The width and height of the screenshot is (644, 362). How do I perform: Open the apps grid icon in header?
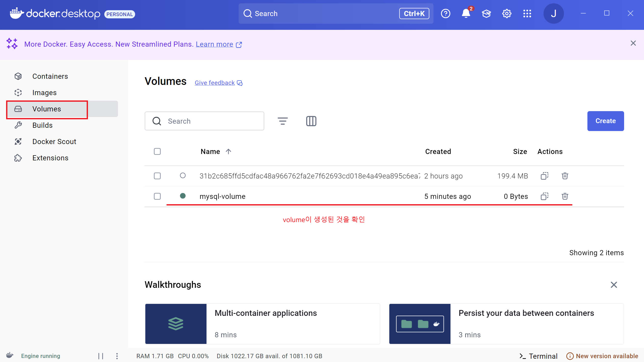[527, 14]
